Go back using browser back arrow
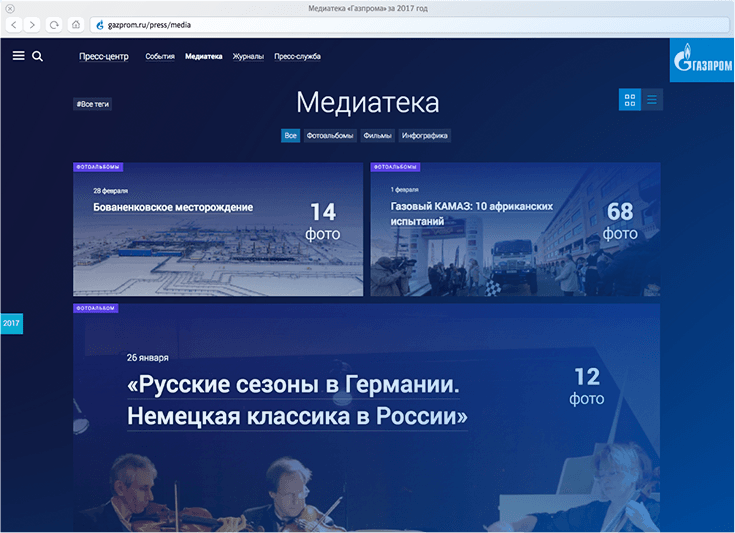Viewport: 735px width, 533px height. (14, 24)
